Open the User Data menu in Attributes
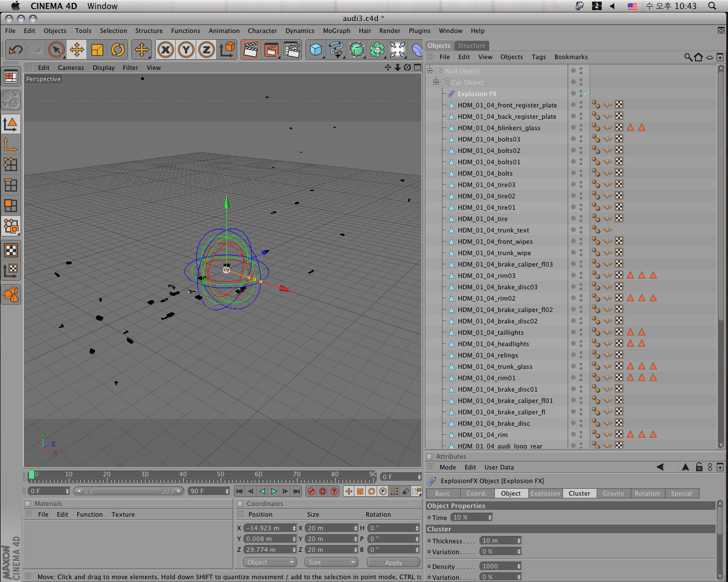728x582 pixels. click(499, 467)
